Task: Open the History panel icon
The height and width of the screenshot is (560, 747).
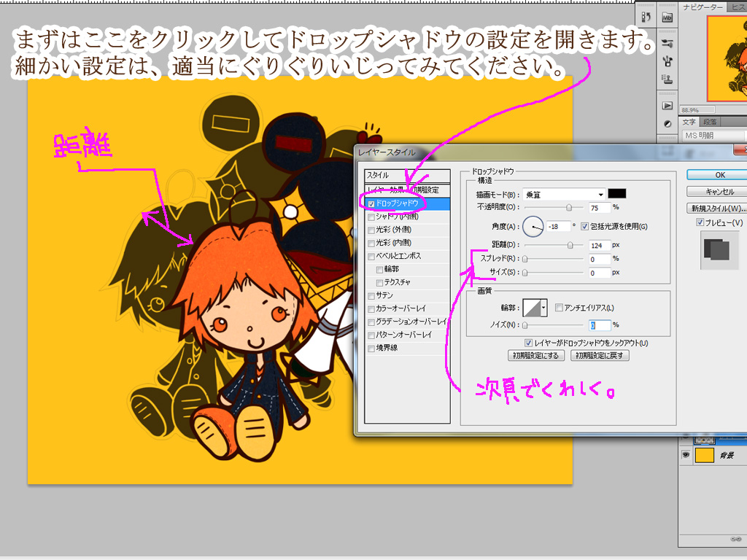Action: click(646, 17)
